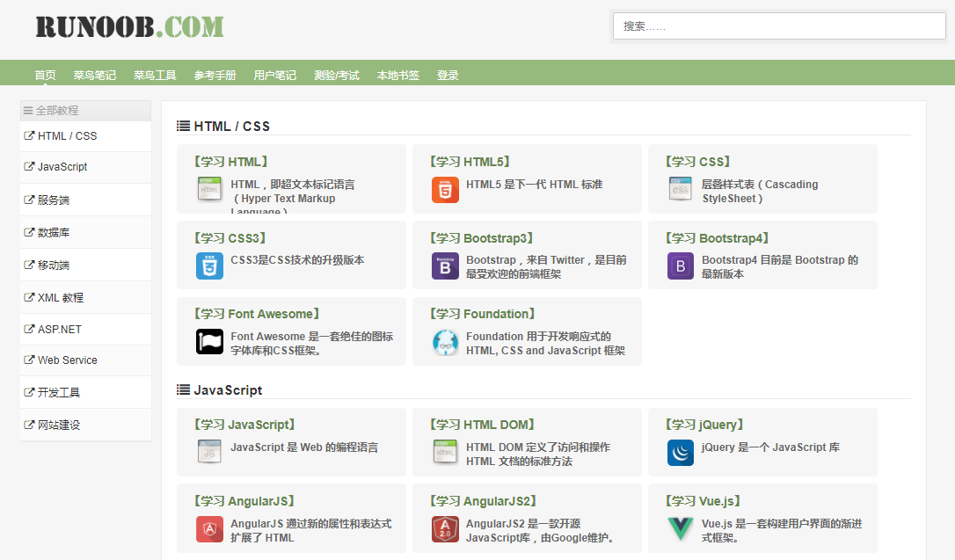Image resolution: width=955 pixels, height=560 pixels.
Task: Open the 【学习 AngularJS】 title link
Action: [x=244, y=501]
